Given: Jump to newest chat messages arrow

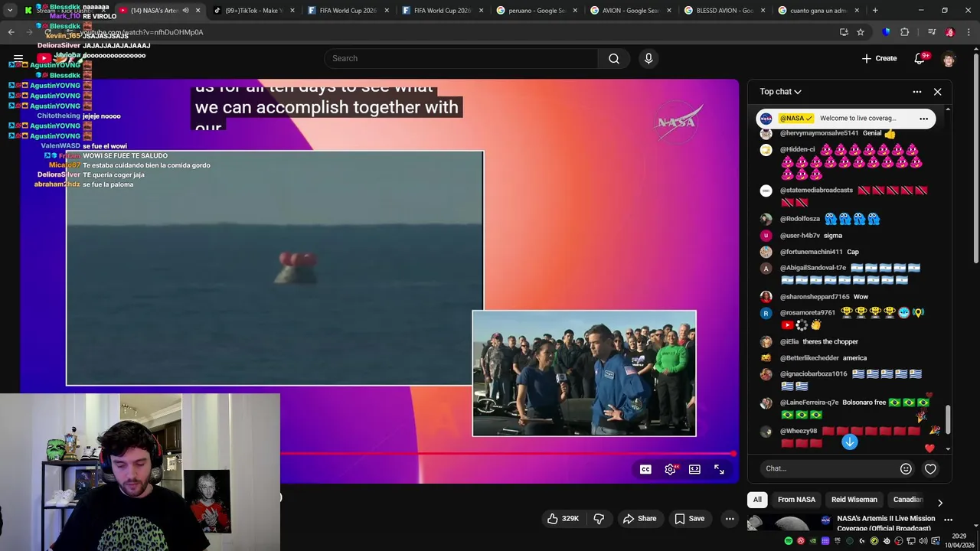Looking at the screenshot, I should [850, 442].
